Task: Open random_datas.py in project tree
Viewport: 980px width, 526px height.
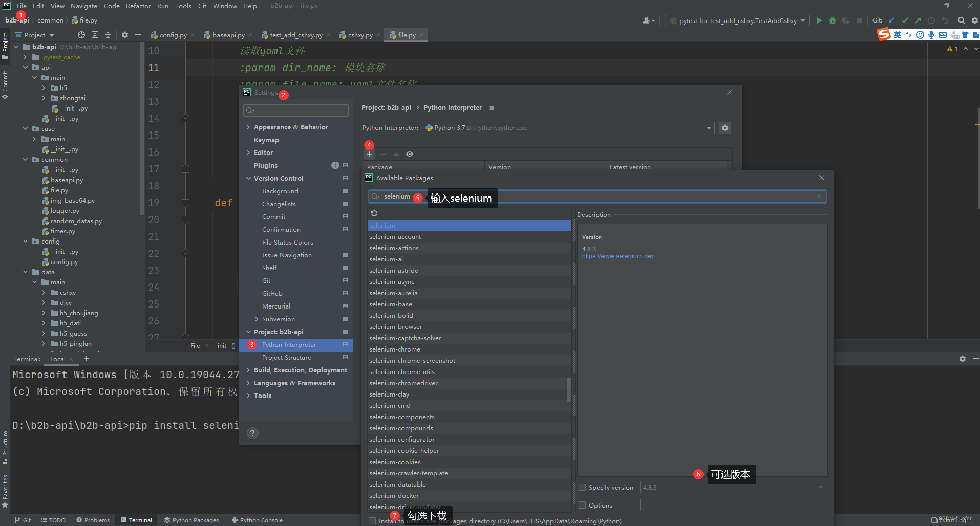Action: click(x=76, y=221)
